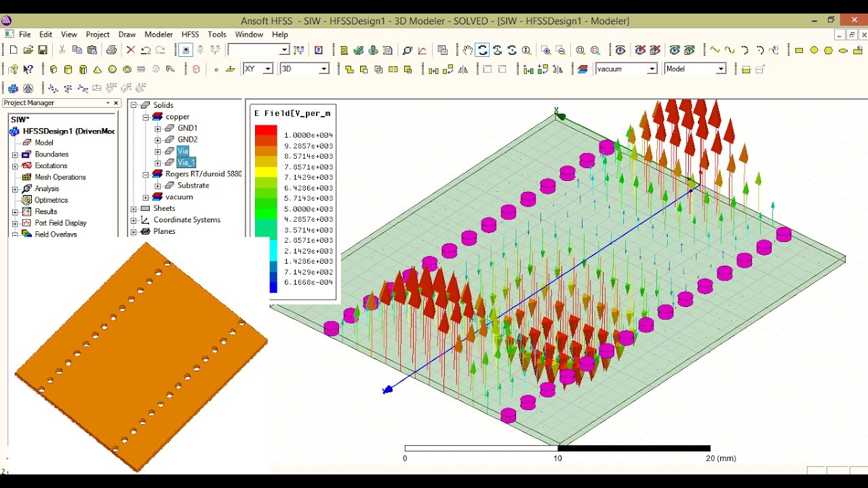This screenshot has height=488, width=868.
Task: Select the Draw cone tool
Action: [x=98, y=69]
